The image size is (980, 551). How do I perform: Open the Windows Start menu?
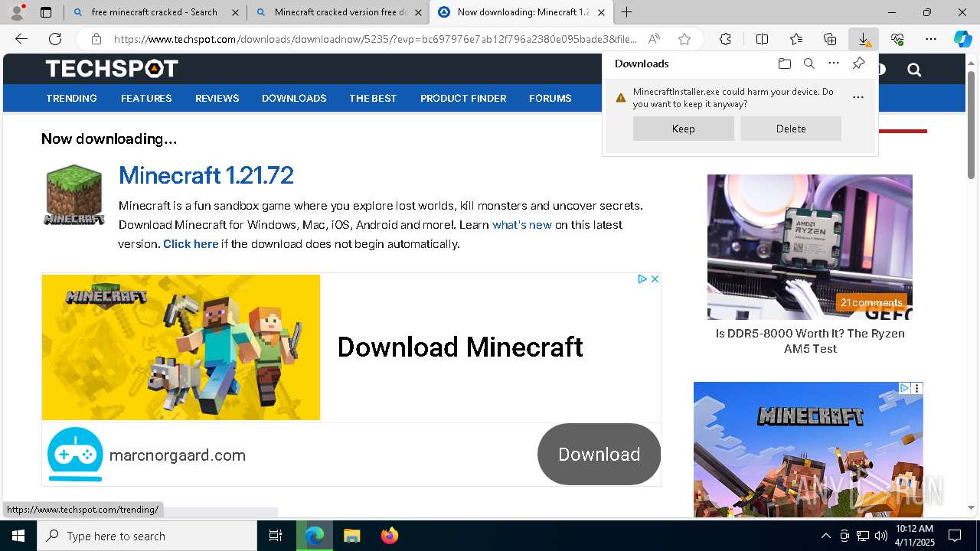(18, 536)
